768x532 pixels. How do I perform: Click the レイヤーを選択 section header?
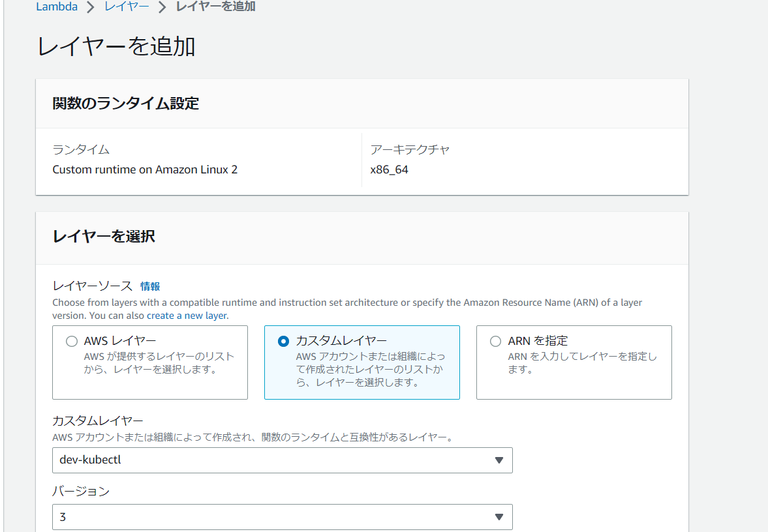pyautogui.click(x=104, y=237)
